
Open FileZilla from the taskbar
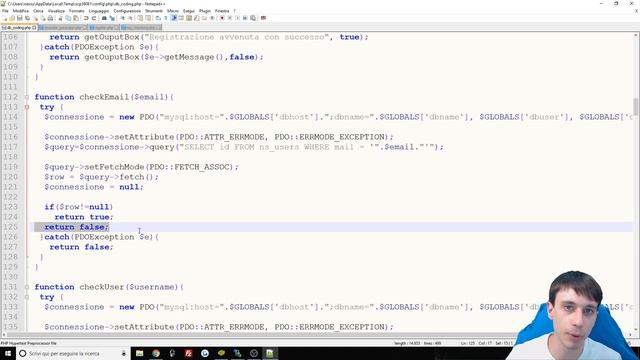pos(189,353)
